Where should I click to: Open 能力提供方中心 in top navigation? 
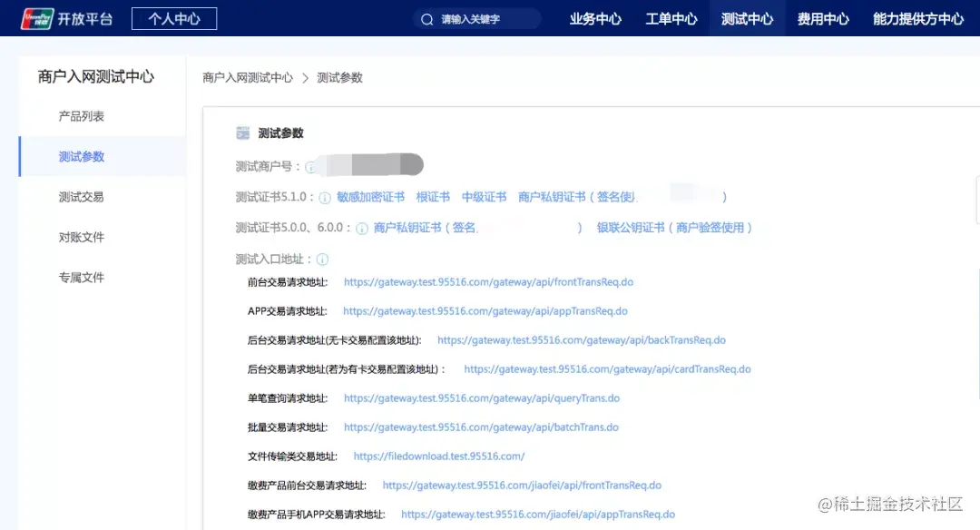(x=918, y=19)
